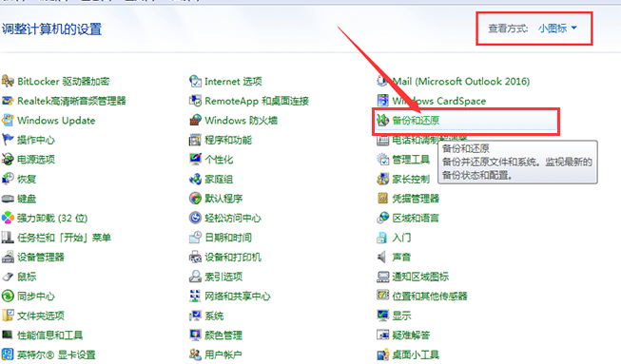The width and height of the screenshot is (621, 364).
Task: Open the 英特尔 显卡设置 graphics icon
Action: pos(8,354)
